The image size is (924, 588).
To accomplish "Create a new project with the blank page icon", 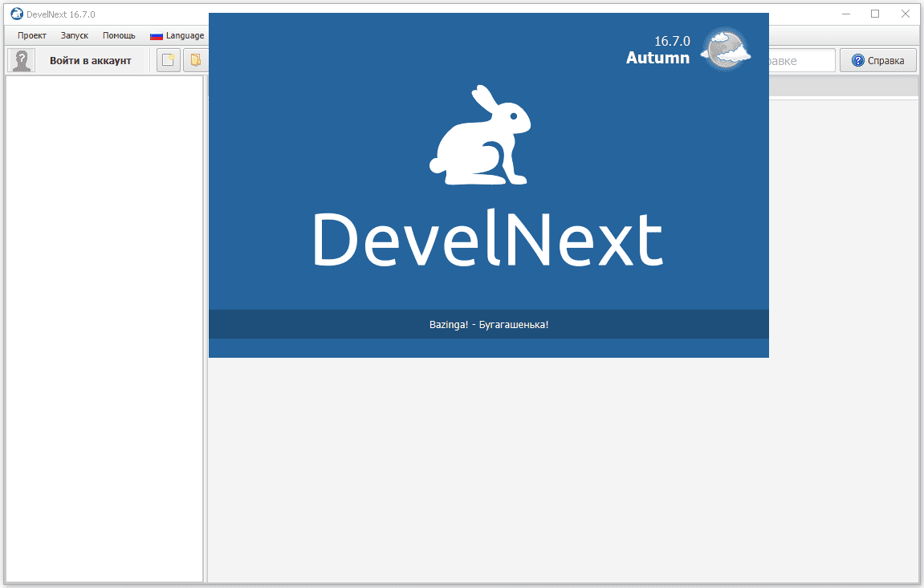I will (x=169, y=61).
